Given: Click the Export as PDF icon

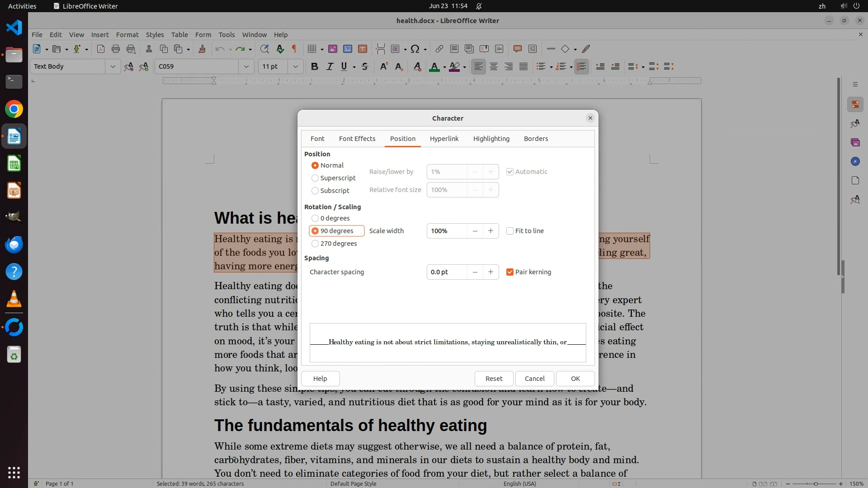Looking at the screenshot, I should click(x=100, y=49).
